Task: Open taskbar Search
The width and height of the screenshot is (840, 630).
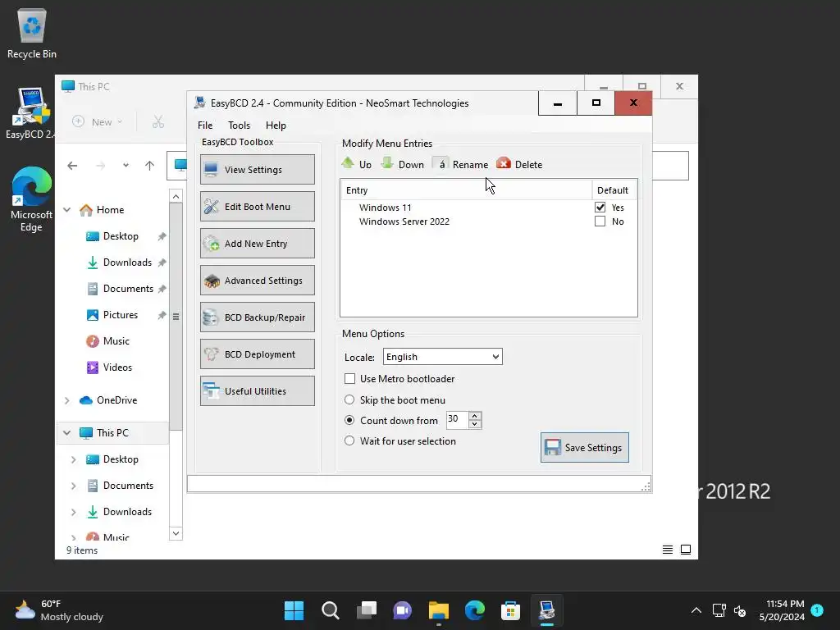Action: (x=330, y=610)
